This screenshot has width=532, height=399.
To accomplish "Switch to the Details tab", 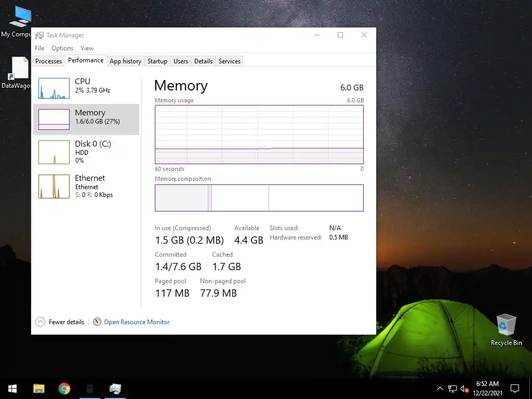I will tap(203, 61).
